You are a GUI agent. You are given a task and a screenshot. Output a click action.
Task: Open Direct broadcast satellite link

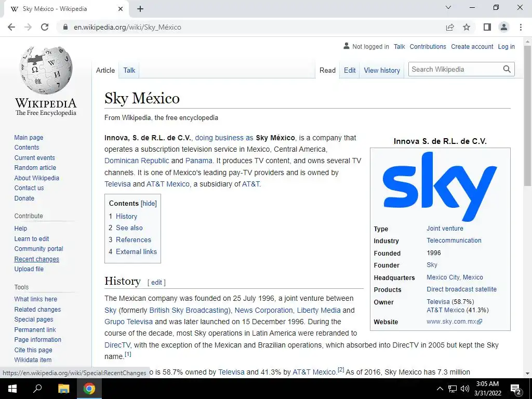[461, 289]
